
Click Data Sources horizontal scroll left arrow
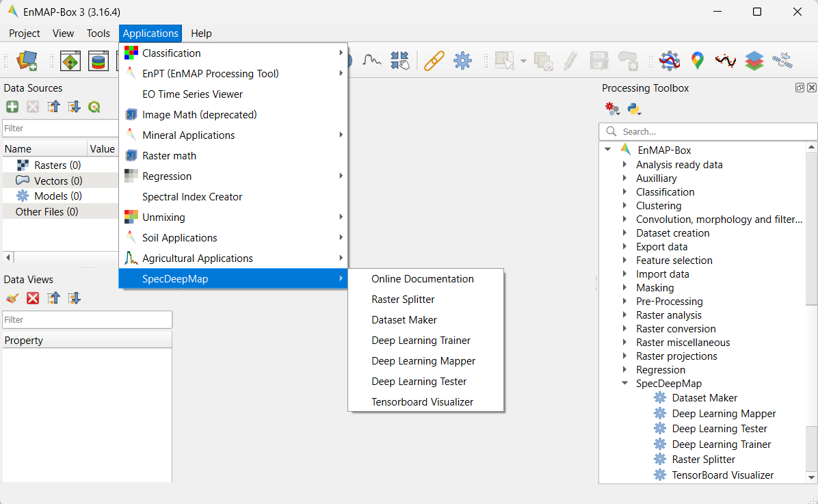(8, 257)
